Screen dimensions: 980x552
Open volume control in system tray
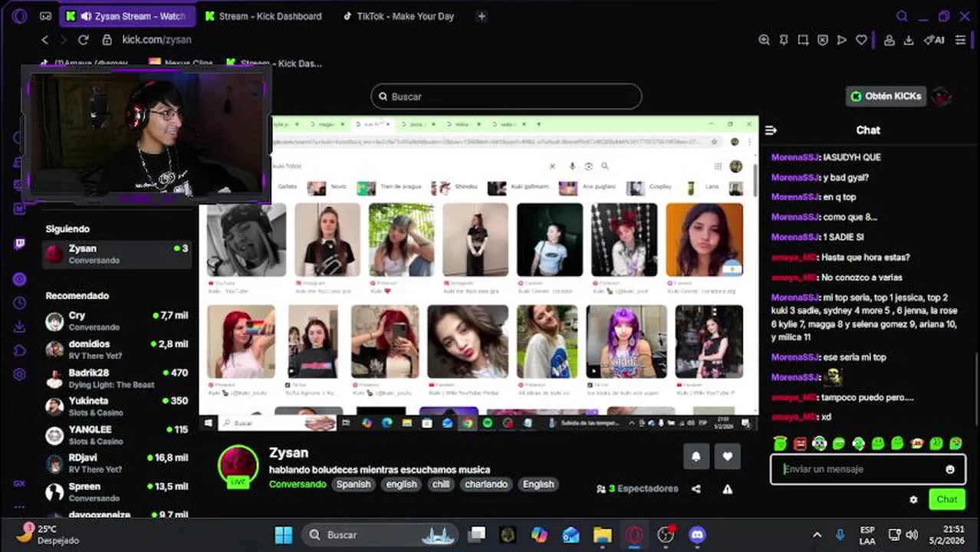pyautogui.click(x=912, y=535)
